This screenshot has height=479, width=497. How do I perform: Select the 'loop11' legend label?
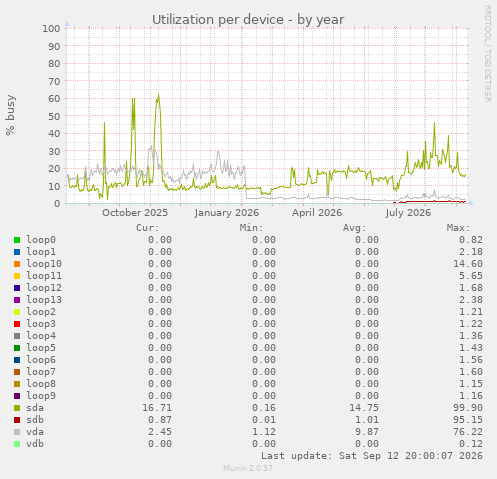tap(44, 276)
